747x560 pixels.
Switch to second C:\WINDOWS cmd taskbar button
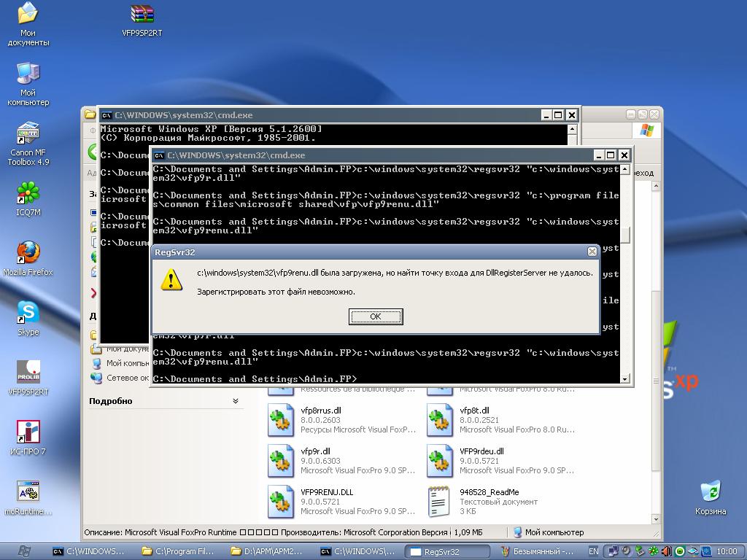(357, 551)
